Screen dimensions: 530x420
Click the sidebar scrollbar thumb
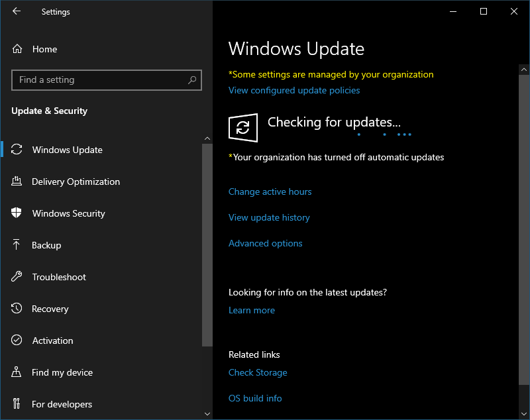(x=207, y=245)
